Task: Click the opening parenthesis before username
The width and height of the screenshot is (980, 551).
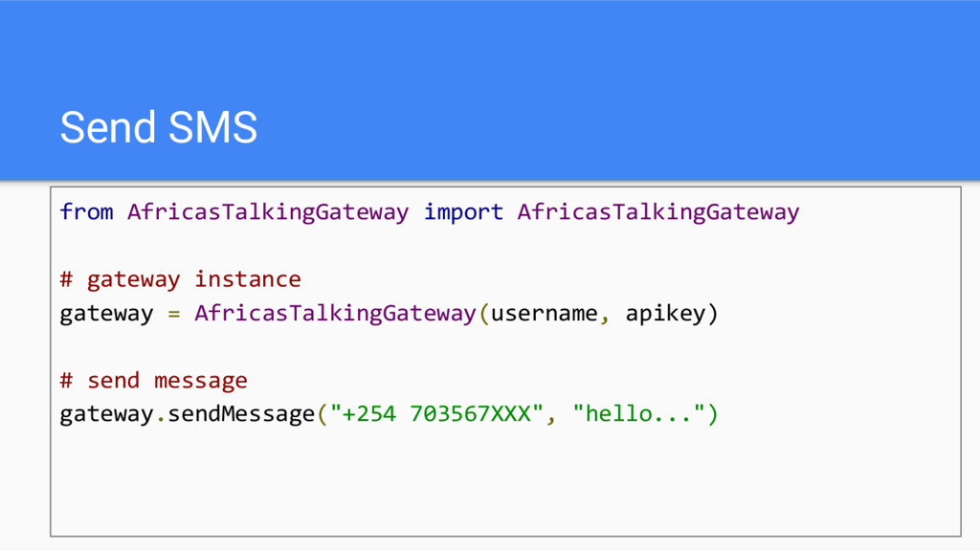Action: pyautogui.click(x=483, y=314)
